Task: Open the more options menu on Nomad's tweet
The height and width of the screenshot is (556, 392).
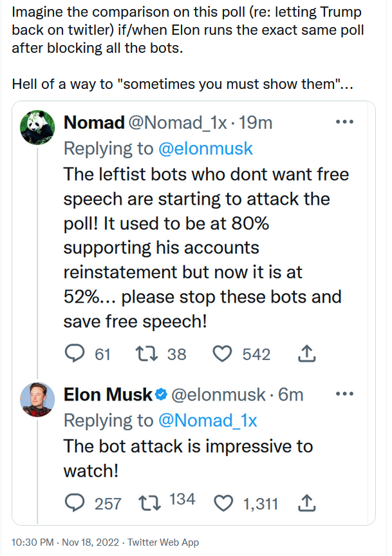Action: (x=344, y=122)
